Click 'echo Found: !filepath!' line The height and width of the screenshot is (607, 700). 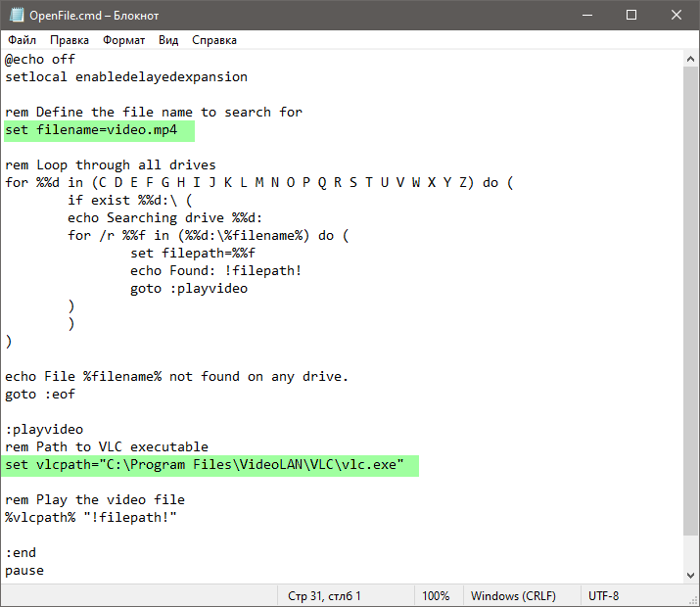(x=215, y=271)
